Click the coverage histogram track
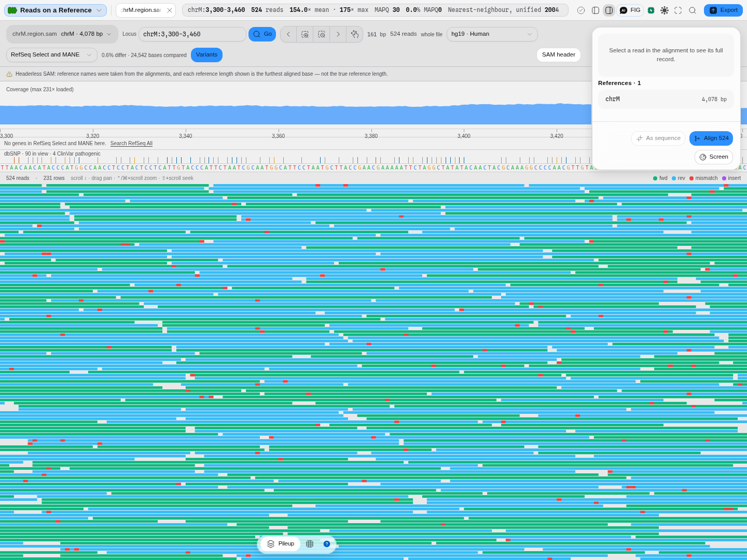This screenshot has width=747, height=560. pos(296,115)
